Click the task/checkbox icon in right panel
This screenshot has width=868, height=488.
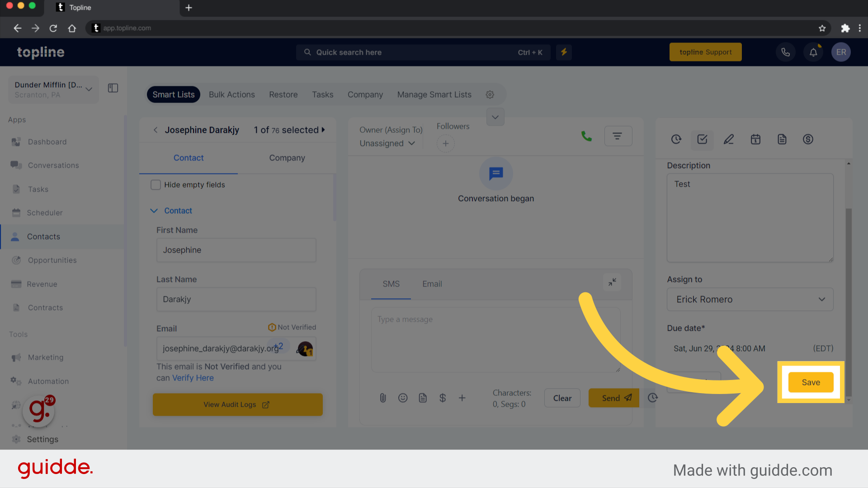click(x=702, y=138)
